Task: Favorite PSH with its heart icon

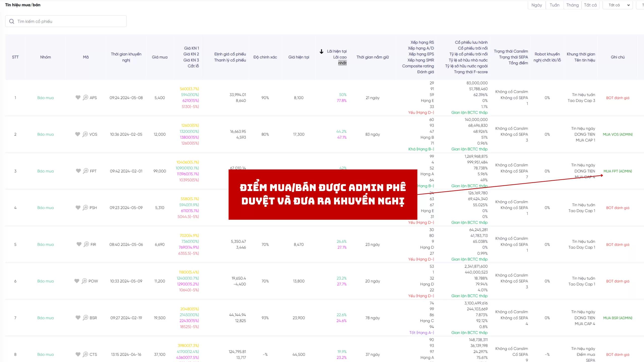Action: [78, 208]
